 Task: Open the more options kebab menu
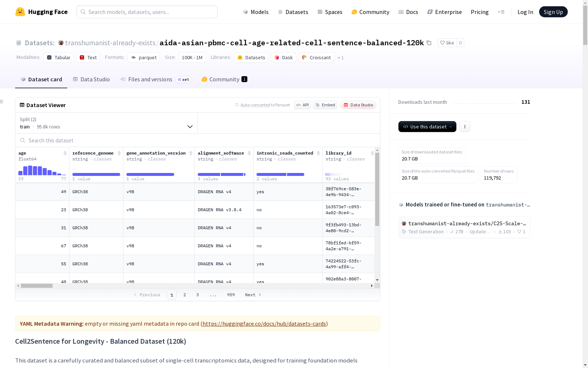point(465,127)
